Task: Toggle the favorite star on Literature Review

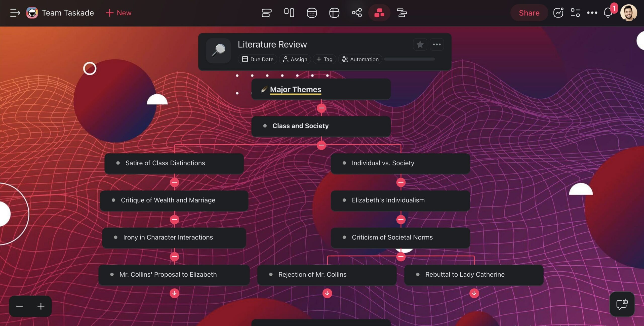Action: (420, 45)
